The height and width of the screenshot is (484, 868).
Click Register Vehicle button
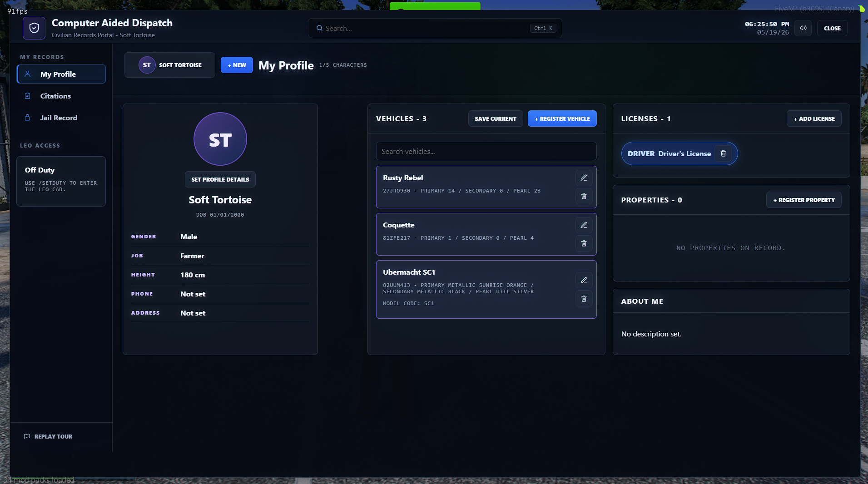(562, 119)
